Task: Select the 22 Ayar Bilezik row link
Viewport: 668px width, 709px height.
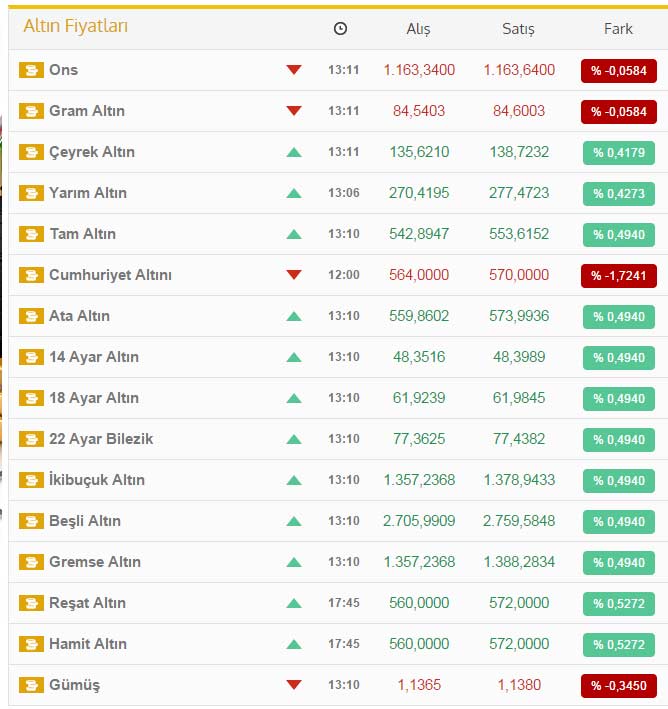Action: (101, 439)
